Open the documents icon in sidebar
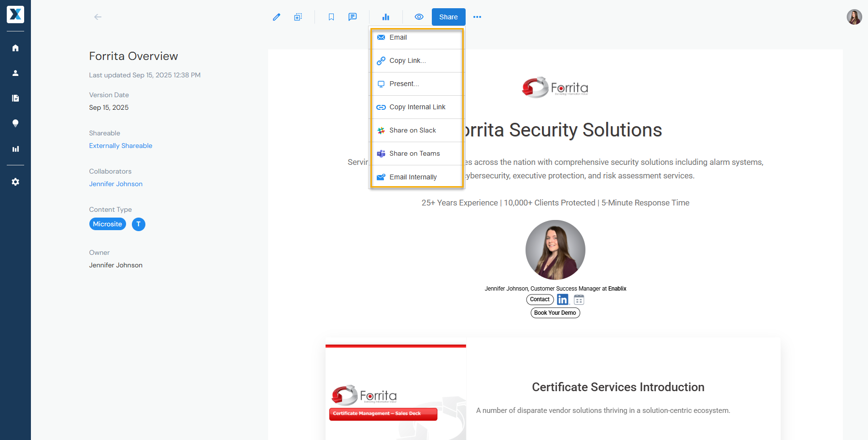This screenshot has width=868, height=440. point(15,98)
